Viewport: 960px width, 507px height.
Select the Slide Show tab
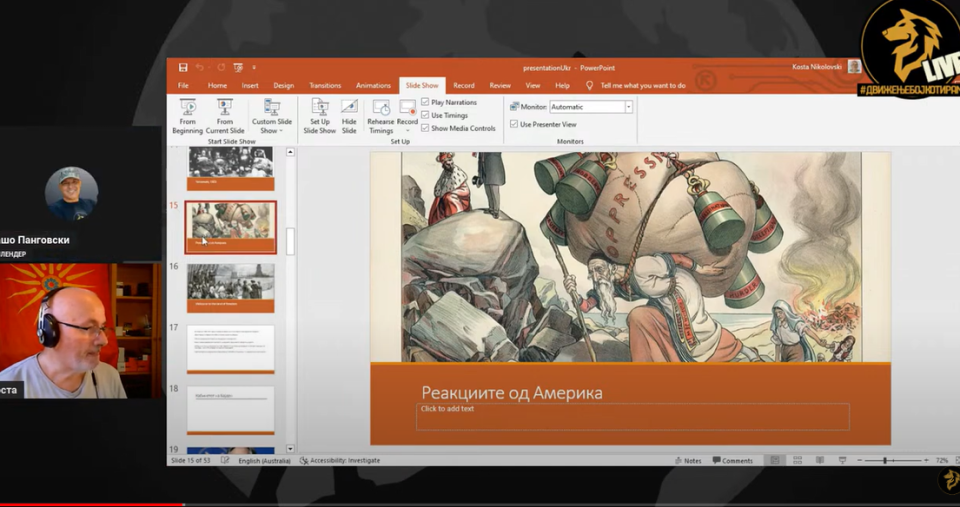pyautogui.click(x=422, y=86)
